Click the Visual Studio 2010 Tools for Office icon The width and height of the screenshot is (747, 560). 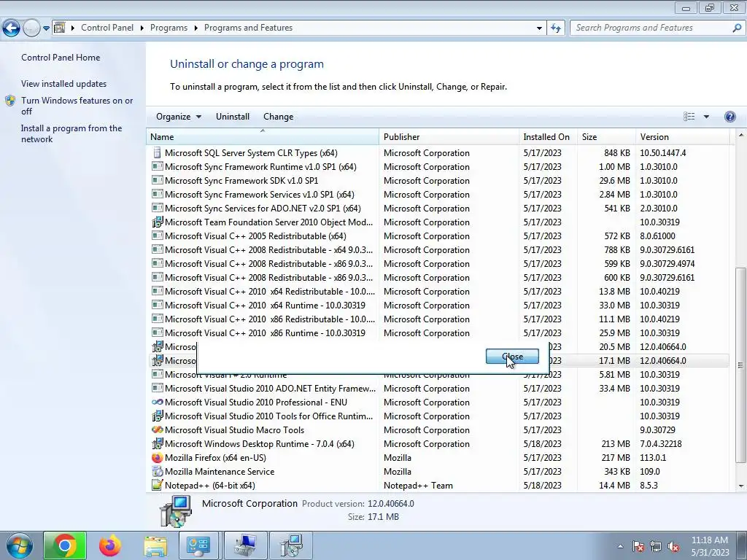157,416
